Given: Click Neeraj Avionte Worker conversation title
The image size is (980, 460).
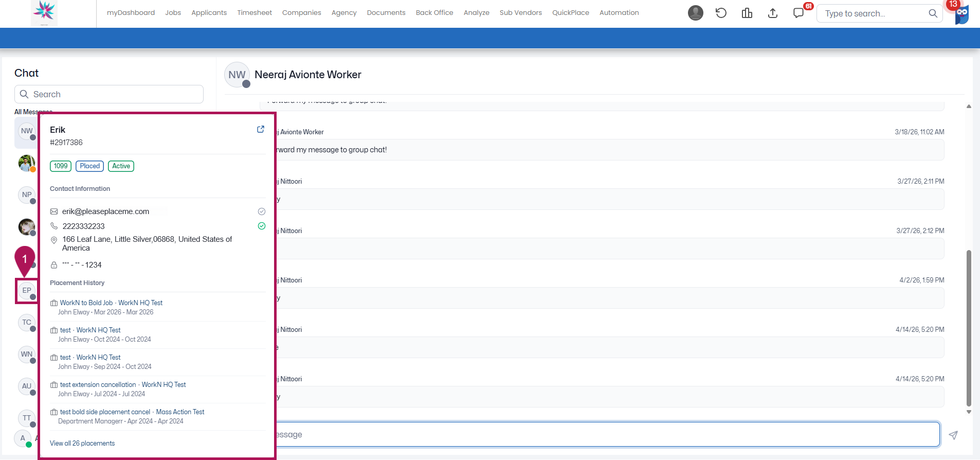Looking at the screenshot, I should click(308, 75).
